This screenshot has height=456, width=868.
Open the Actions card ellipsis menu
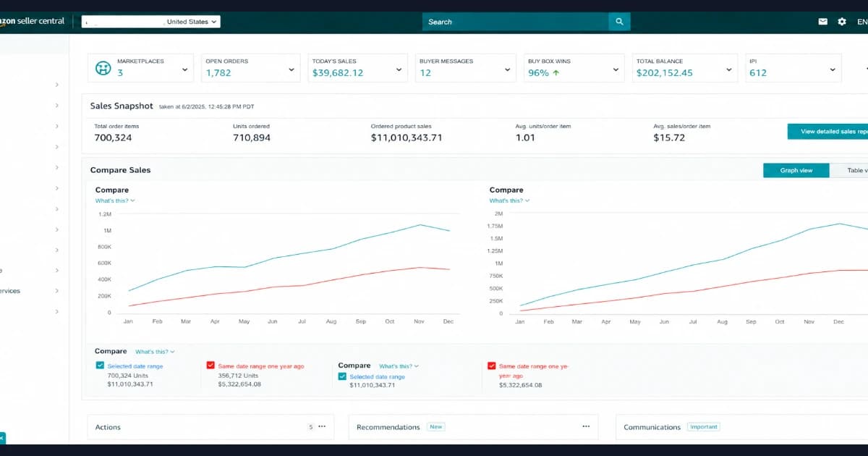322,426
